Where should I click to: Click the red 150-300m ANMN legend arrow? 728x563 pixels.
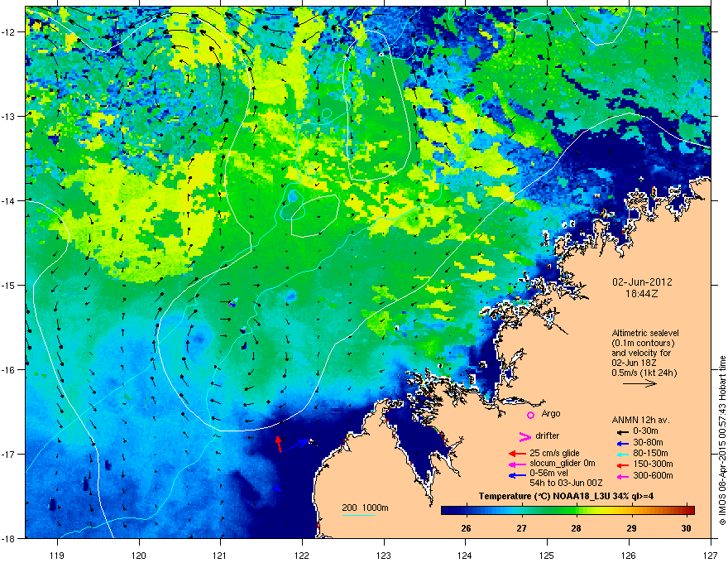[623, 464]
